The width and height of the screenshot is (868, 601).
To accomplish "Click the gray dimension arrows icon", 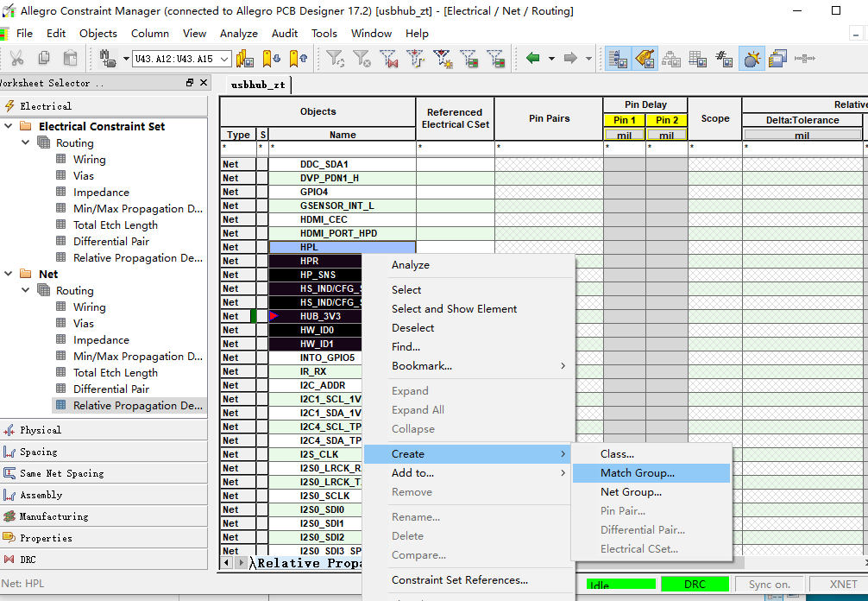I will (804, 58).
